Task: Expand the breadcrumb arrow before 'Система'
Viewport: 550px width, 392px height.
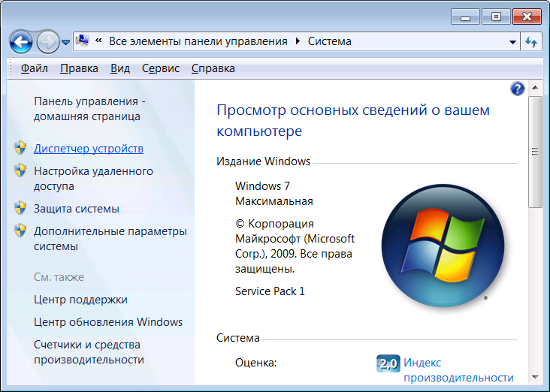Action: [298, 41]
